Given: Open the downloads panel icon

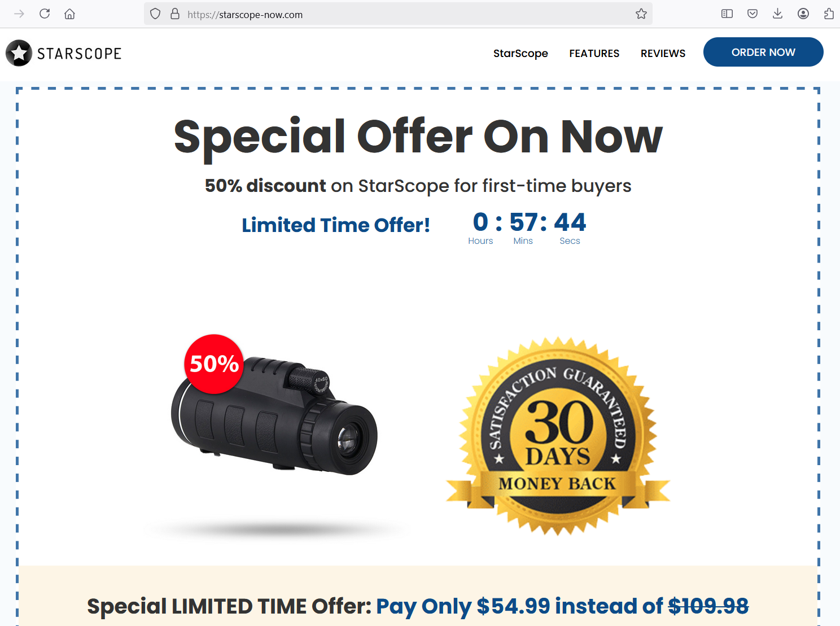Looking at the screenshot, I should (777, 14).
